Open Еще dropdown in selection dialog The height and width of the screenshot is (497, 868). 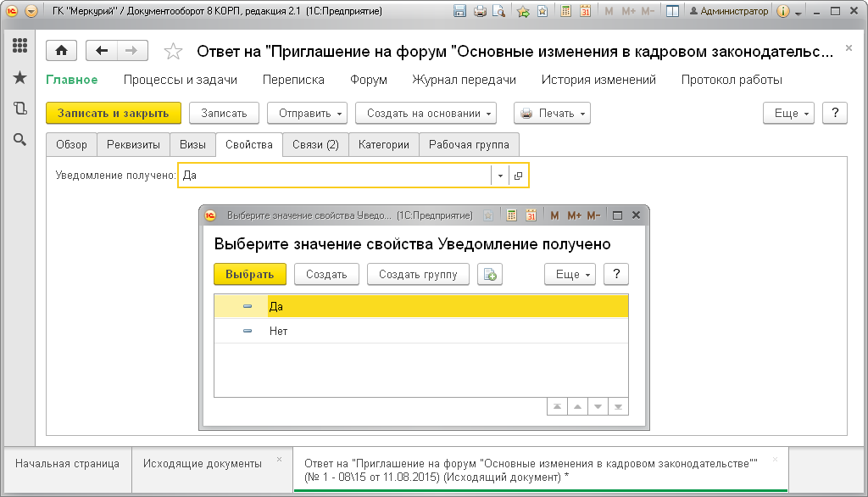point(570,274)
